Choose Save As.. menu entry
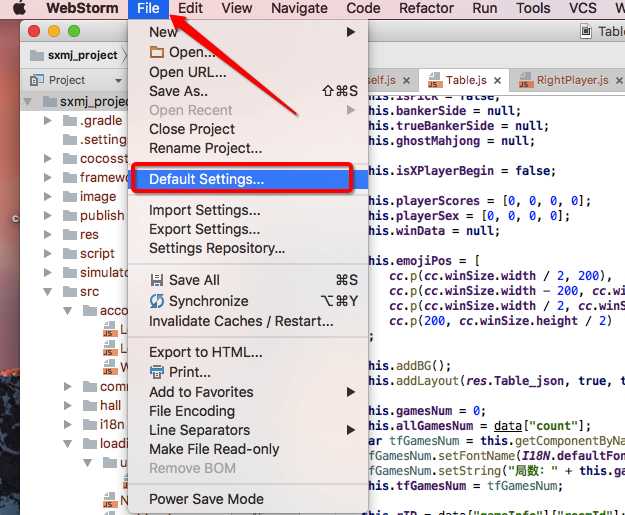625x515 pixels. point(178,91)
